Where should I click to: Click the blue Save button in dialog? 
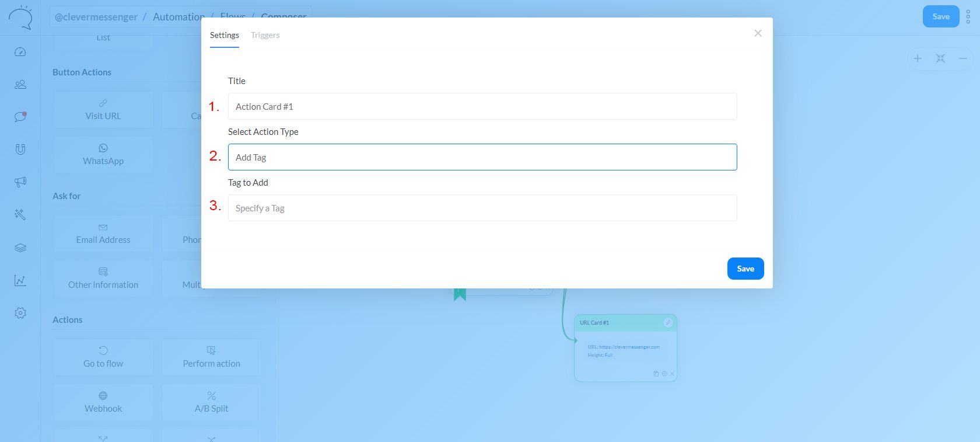click(x=745, y=269)
